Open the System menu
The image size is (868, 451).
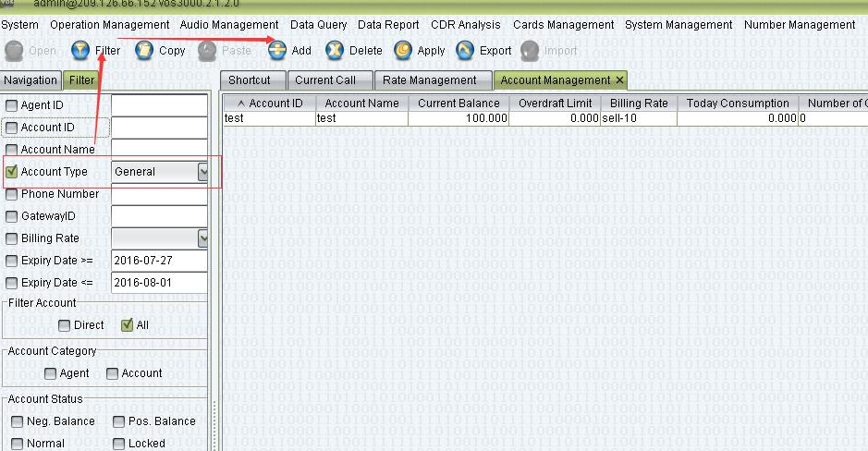(20, 25)
